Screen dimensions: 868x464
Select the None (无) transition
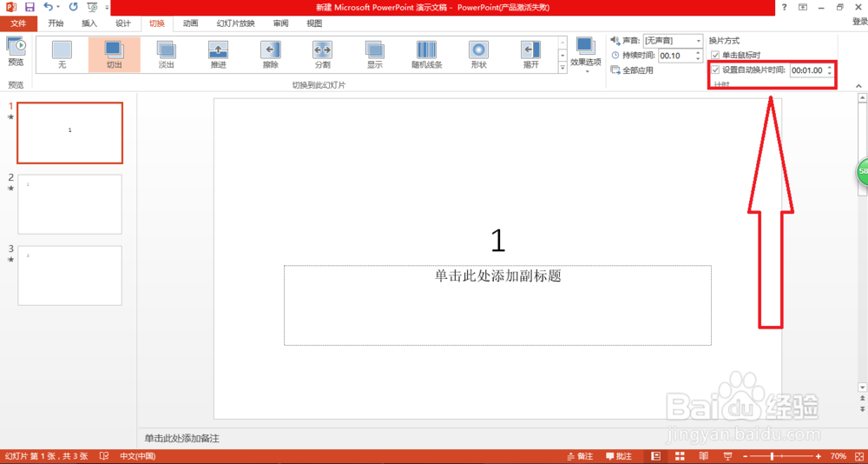tap(62, 55)
